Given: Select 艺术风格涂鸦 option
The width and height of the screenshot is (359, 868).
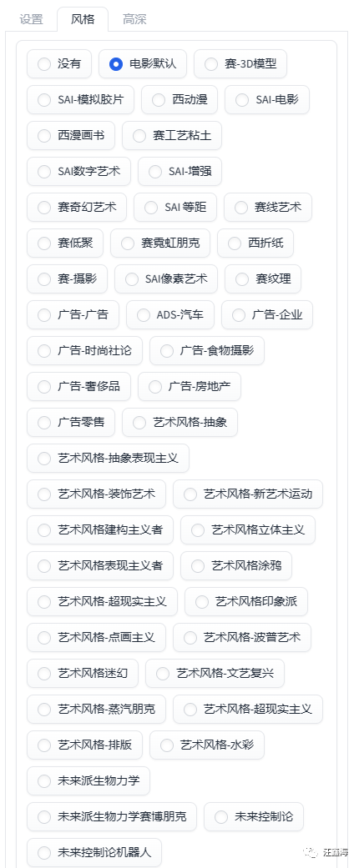Looking at the screenshot, I should click(236, 566).
